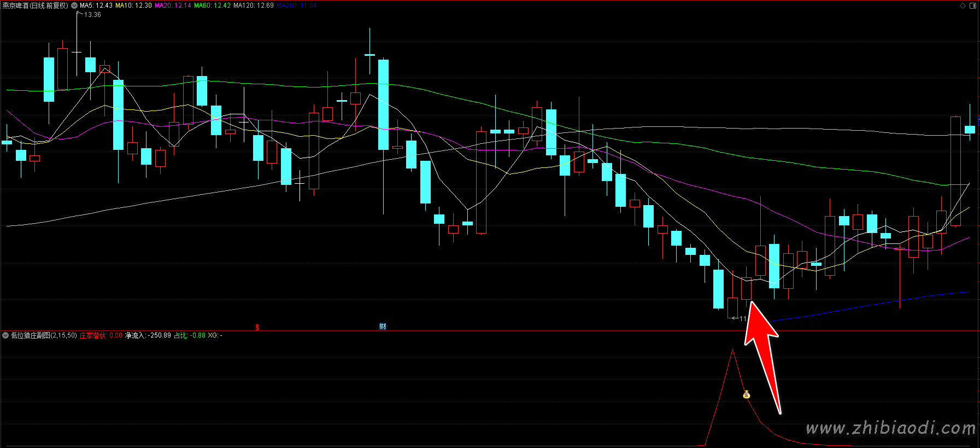Image resolution: width=980 pixels, height=448 pixels.
Task: Toggle the side panel icon at top right
Action: click(x=973, y=5)
